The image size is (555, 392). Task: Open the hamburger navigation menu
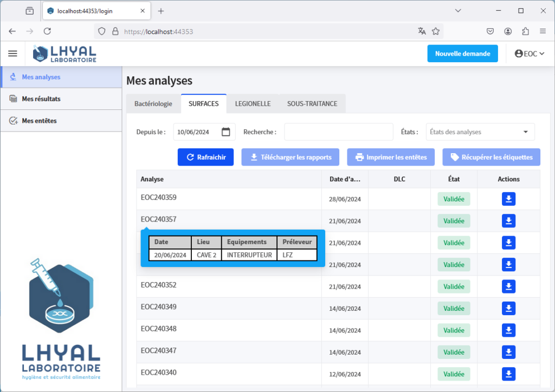13,54
